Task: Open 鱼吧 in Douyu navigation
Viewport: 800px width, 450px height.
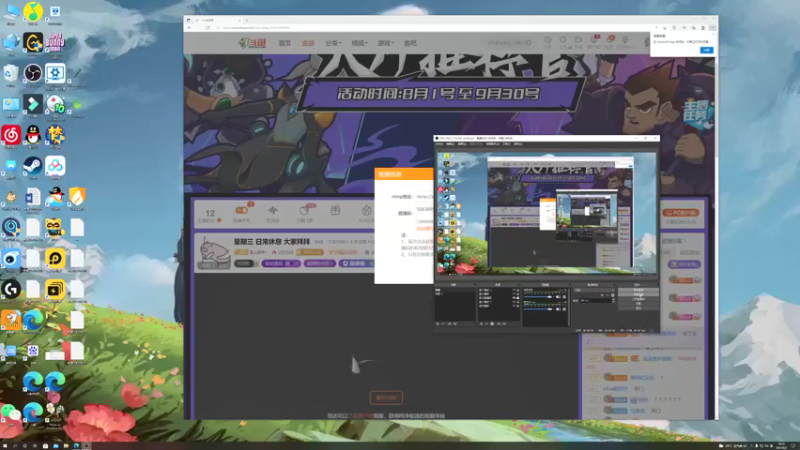Action: [410, 43]
